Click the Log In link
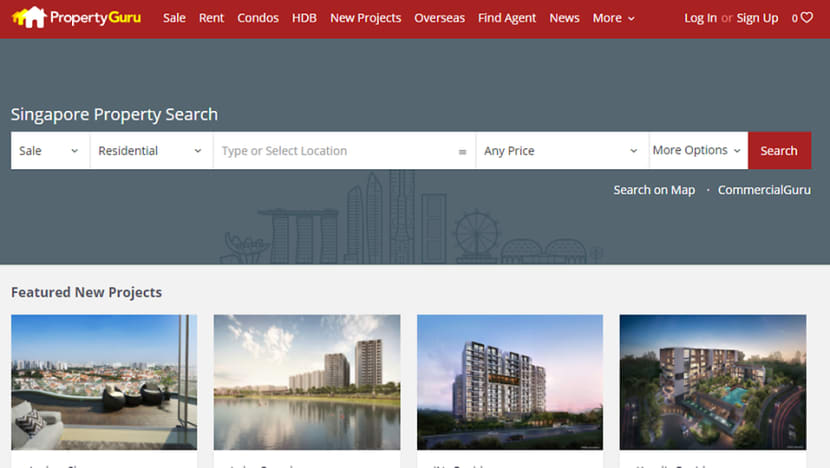Image resolution: width=830 pixels, height=468 pixels. pyautogui.click(x=700, y=18)
